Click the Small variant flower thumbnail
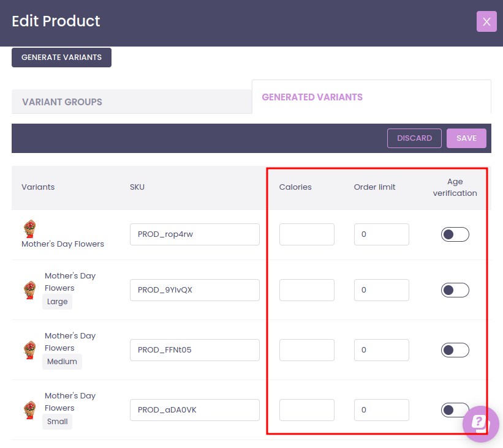Image resolution: width=503 pixels, height=448 pixels. click(x=29, y=409)
